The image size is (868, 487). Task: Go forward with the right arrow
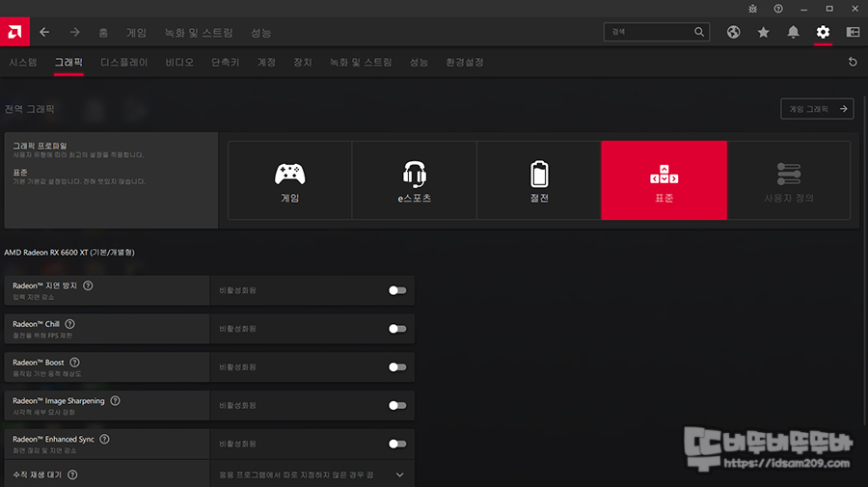tap(74, 32)
